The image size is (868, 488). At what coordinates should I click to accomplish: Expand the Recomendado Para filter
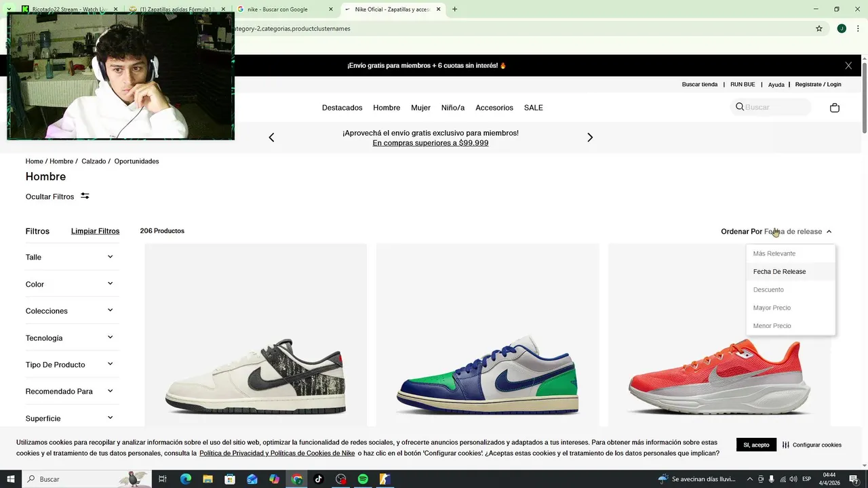click(x=72, y=391)
